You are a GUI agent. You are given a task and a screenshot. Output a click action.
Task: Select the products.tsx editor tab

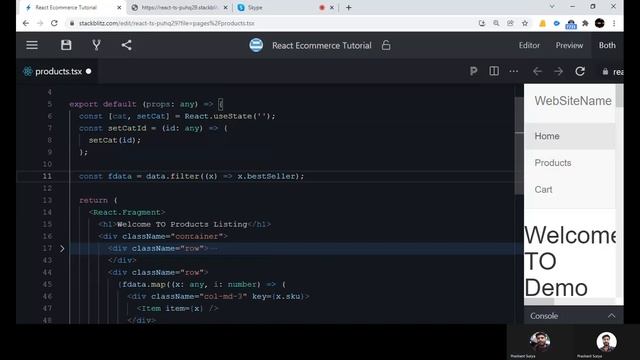tap(58, 71)
